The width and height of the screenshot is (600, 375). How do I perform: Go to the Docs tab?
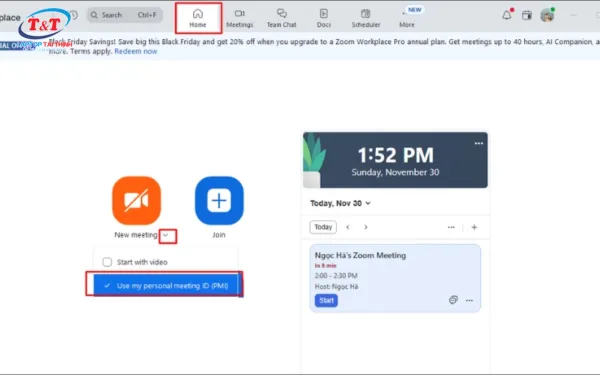pyautogui.click(x=324, y=18)
